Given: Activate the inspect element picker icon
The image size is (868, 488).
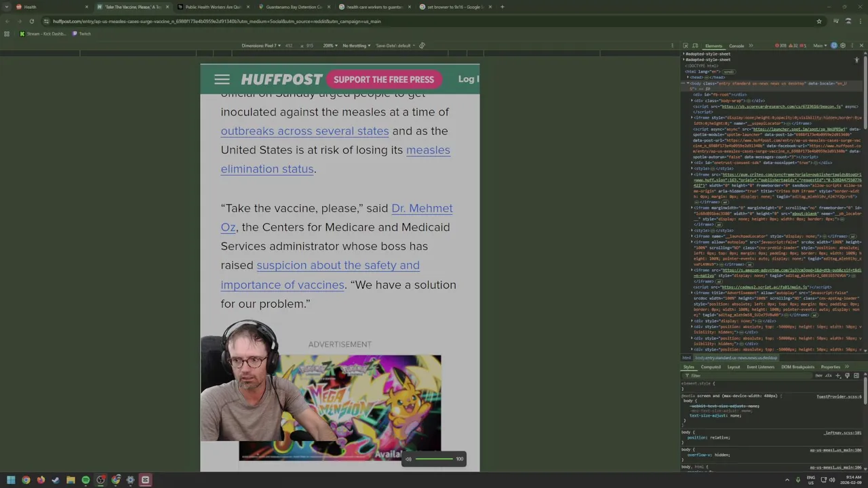Looking at the screenshot, I should pos(686,45).
